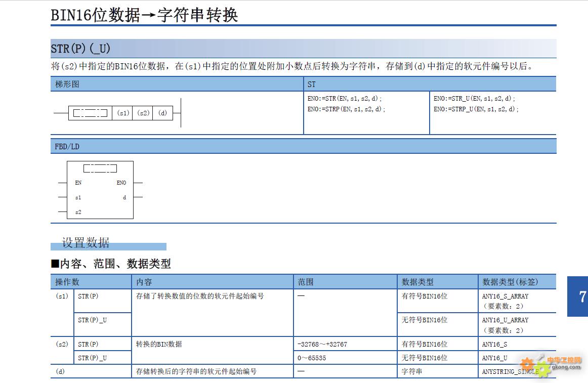Click the (s2) box in the ladder diagram
Screen dimensions: 588x383
(143, 113)
